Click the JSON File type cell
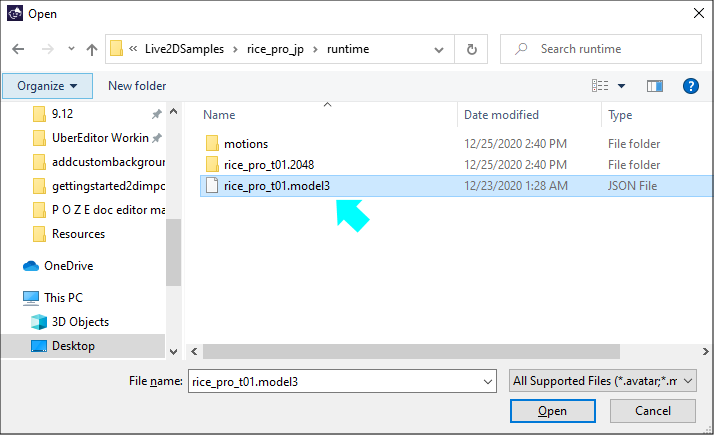 point(632,186)
